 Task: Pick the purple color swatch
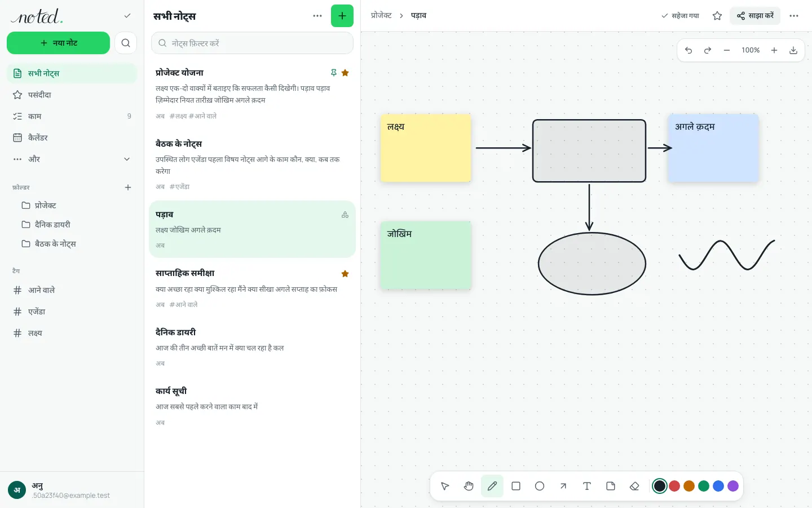click(x=733, y=486)
